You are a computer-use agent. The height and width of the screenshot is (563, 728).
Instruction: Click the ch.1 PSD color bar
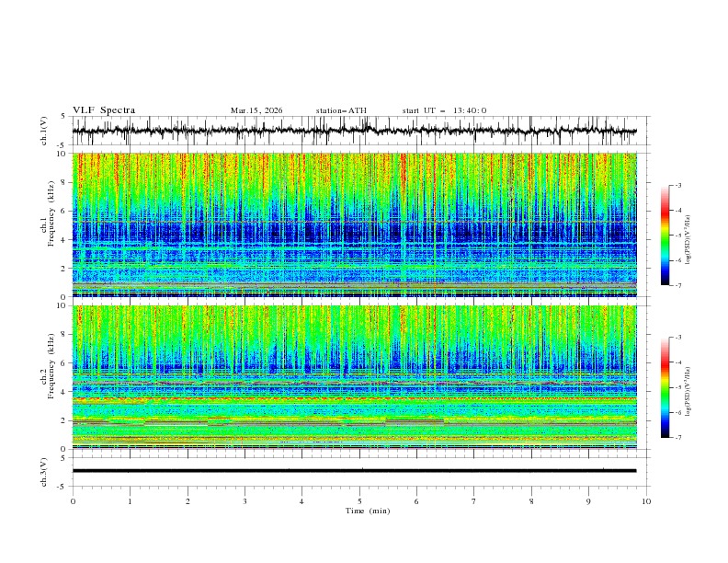point(665,236)
